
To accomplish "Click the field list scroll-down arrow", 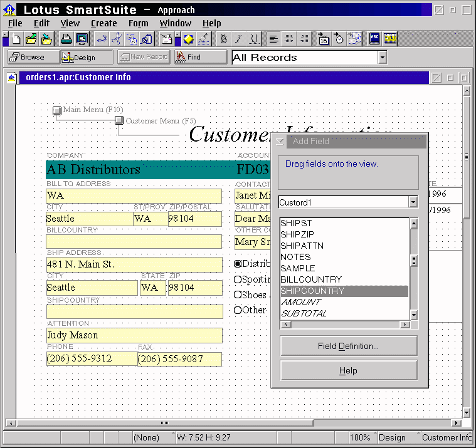I will 414,315.
